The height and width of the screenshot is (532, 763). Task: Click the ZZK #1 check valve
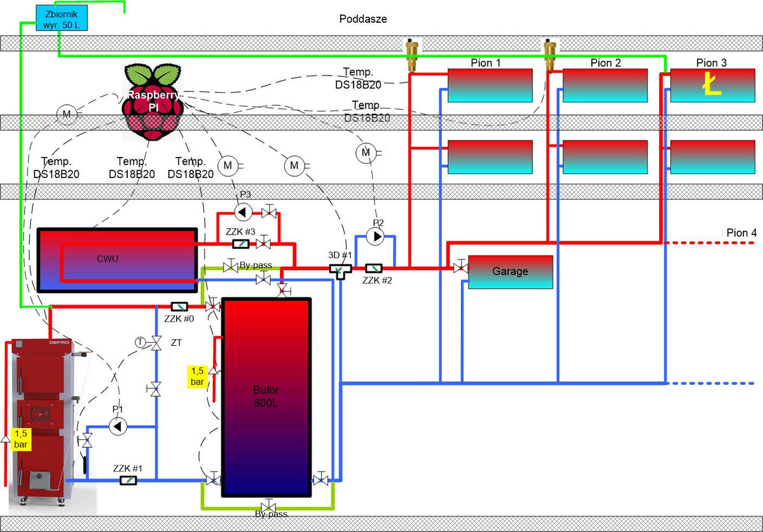128,480
